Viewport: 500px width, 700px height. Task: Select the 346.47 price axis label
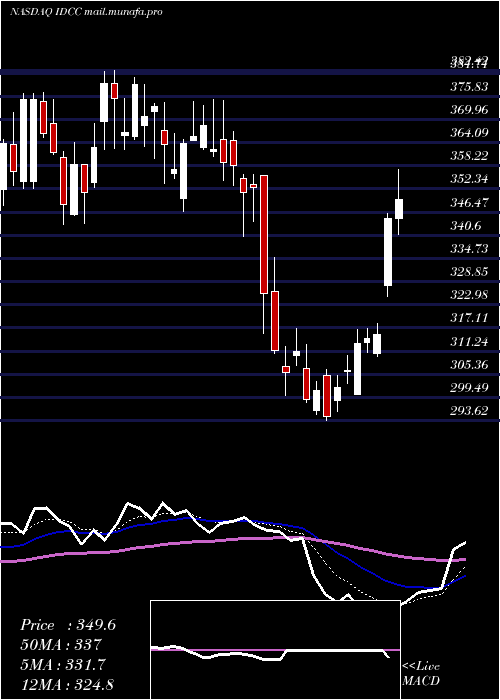(469, 203)
